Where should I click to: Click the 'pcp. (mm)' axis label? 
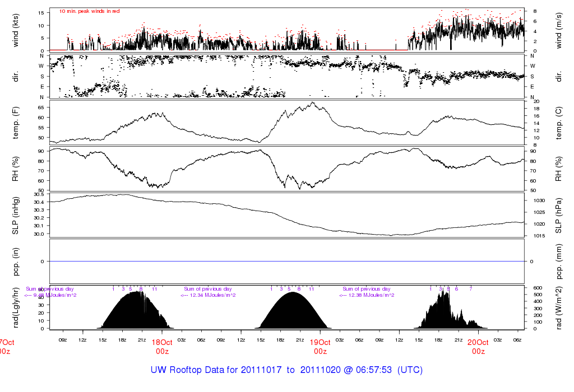[558, 262]
